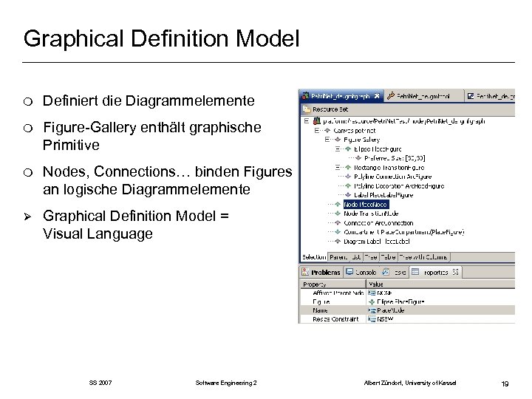Click the diamond icon beside Figure Gallery
This screenshot has width=532, height=399.
click(338, 140)
